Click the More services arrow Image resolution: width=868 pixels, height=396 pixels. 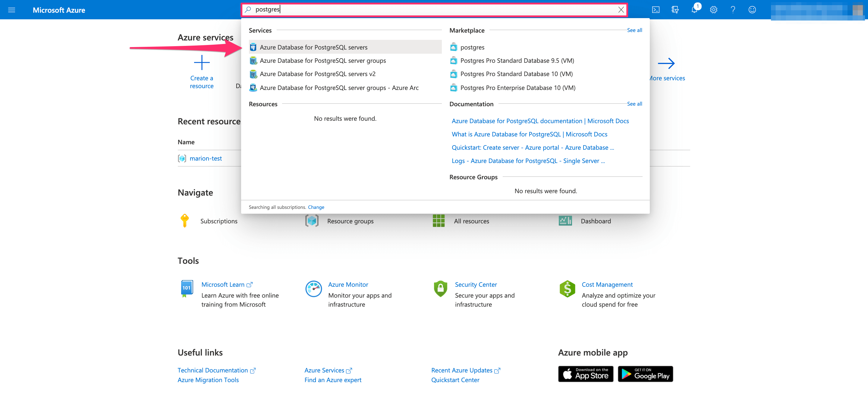click(x=666, y=63)
